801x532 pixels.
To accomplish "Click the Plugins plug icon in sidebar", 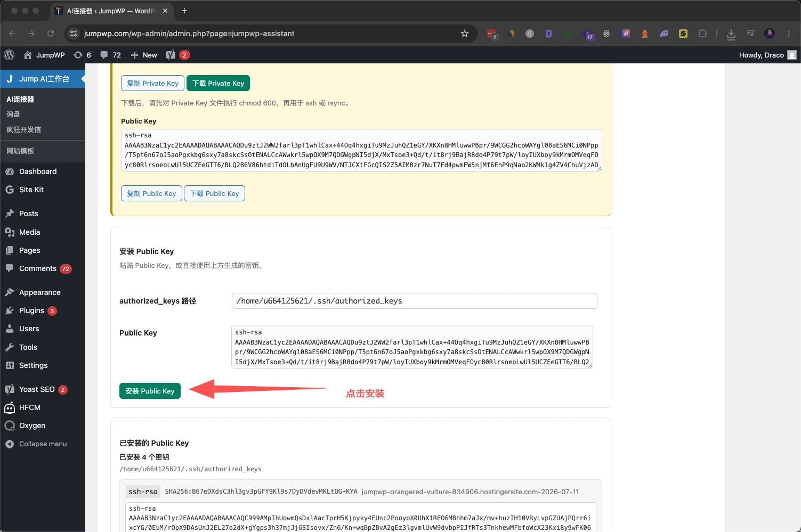I will (10, 310).
